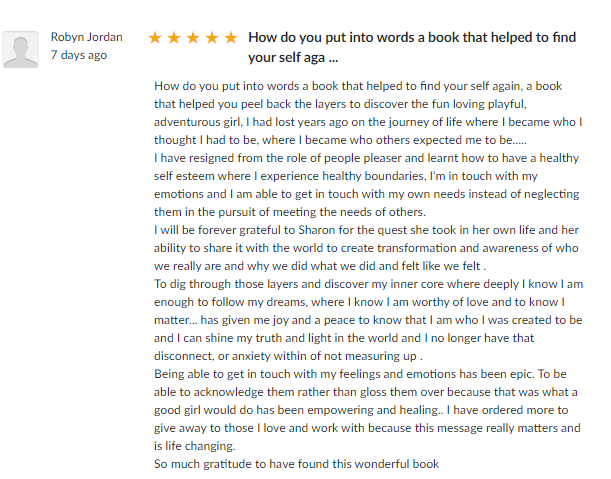This screenshot has width=611, height=479.
Task: Click the fifth rating star
Action: tap(230, 38)
